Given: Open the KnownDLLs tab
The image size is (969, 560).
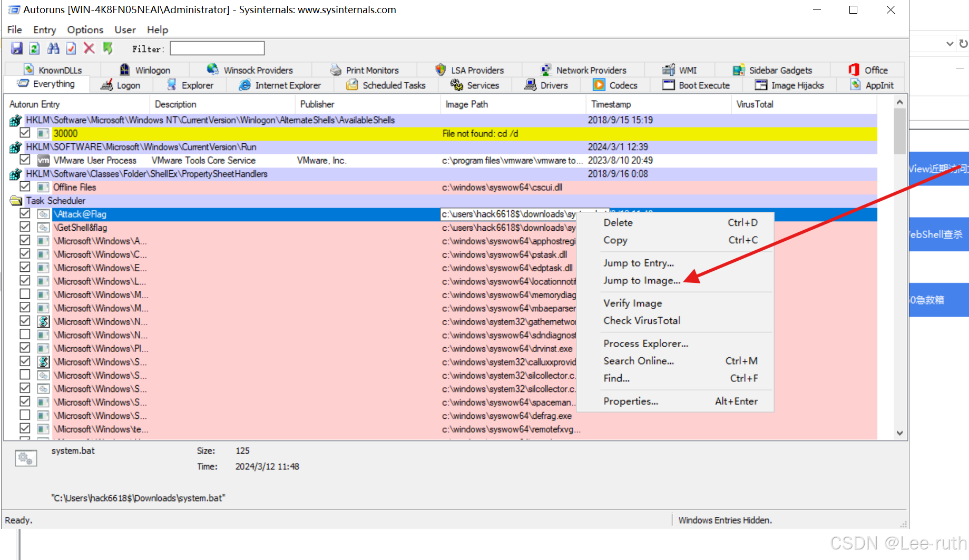Looking at the screenshot, I should click(x=53, y=70).
